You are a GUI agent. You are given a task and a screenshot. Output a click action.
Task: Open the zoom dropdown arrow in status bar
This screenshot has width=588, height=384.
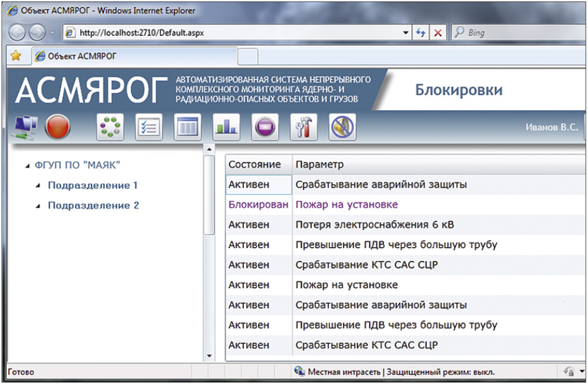pyautogui.click(x=582, y=371)
